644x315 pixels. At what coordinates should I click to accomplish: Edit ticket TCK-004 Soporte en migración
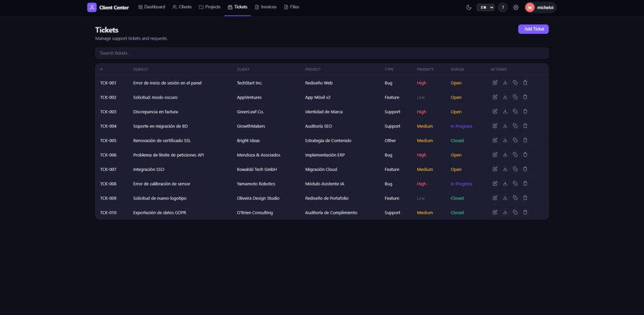(495, 126)
